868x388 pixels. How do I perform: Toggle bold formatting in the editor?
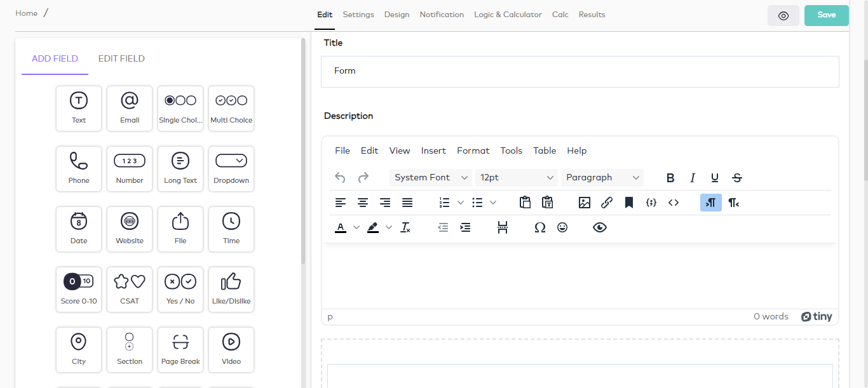(x=670, y=177)
